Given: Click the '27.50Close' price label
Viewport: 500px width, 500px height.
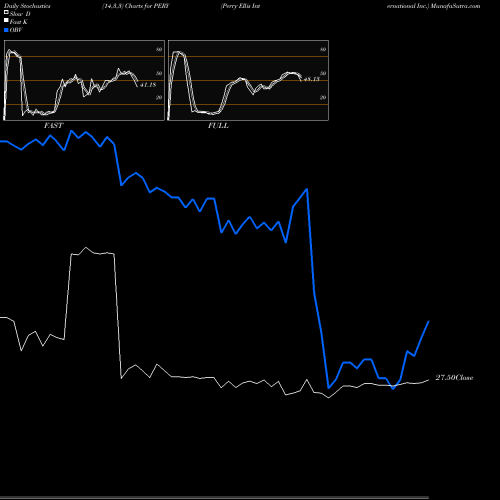Looking at the screenshot, I should coord(454,378).
